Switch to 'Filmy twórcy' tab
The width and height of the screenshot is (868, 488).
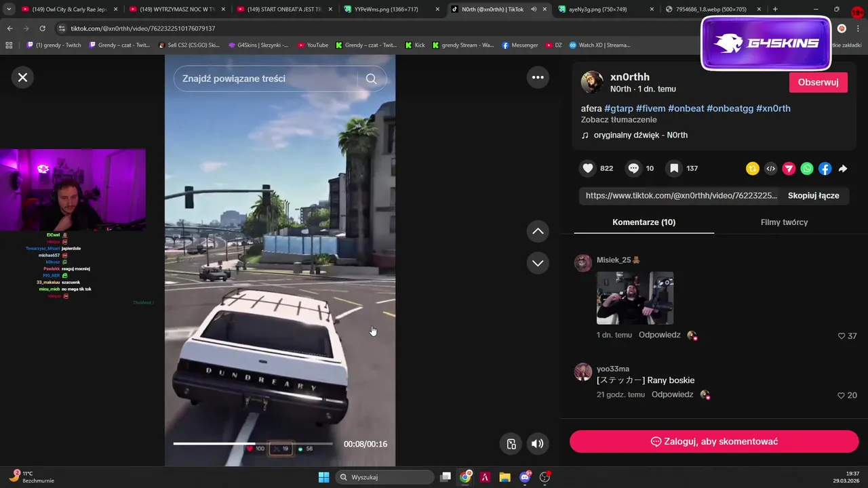coord(784,222)
